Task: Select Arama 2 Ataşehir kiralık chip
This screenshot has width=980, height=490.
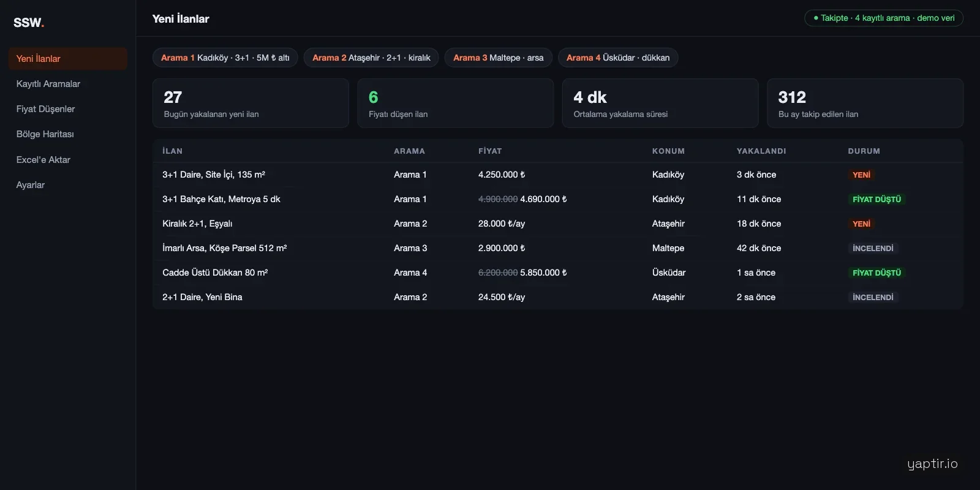Action: point(371,58)
